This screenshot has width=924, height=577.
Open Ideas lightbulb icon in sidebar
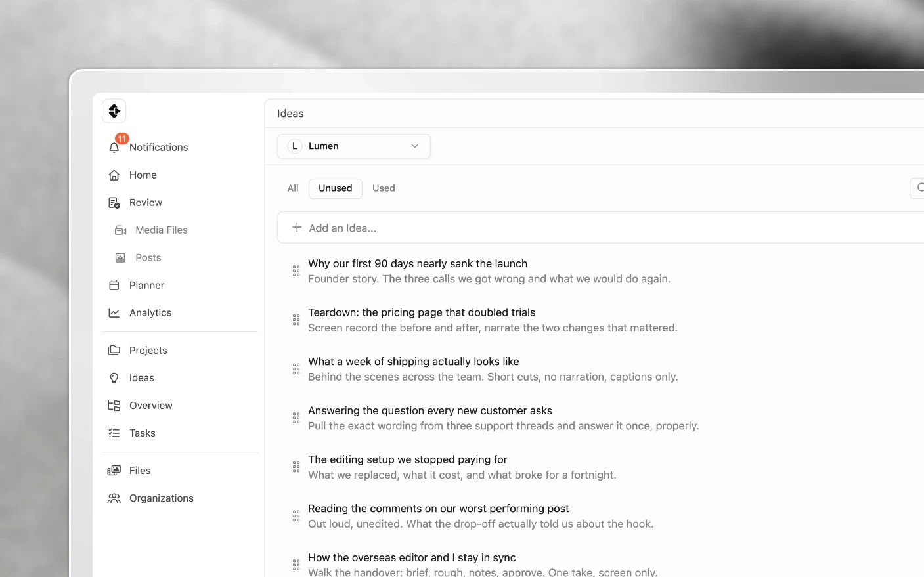pos(114,378)
